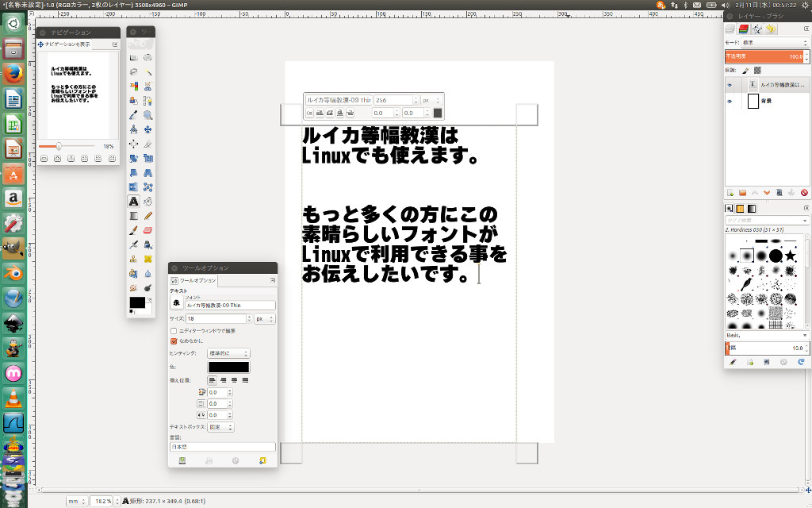Switch to the Paths tab in Layers dock
Viewport: 812px width, 508px height.
pyautogui.click(x=757, y=29)
